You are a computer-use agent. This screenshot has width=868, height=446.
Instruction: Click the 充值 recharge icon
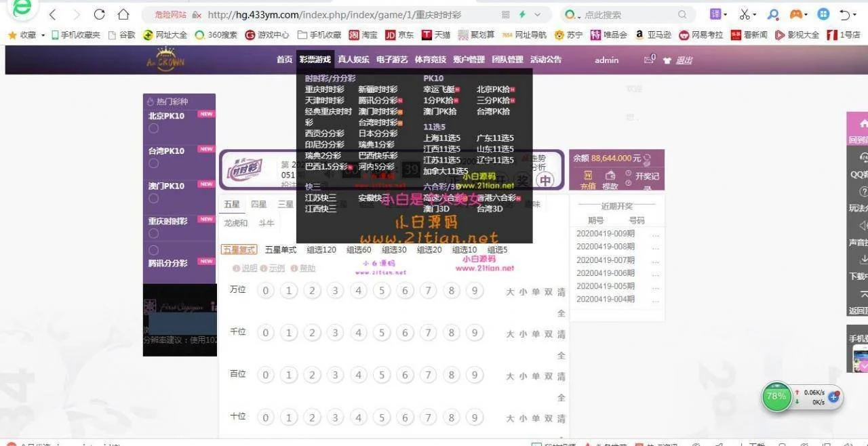tap(587, 177)
